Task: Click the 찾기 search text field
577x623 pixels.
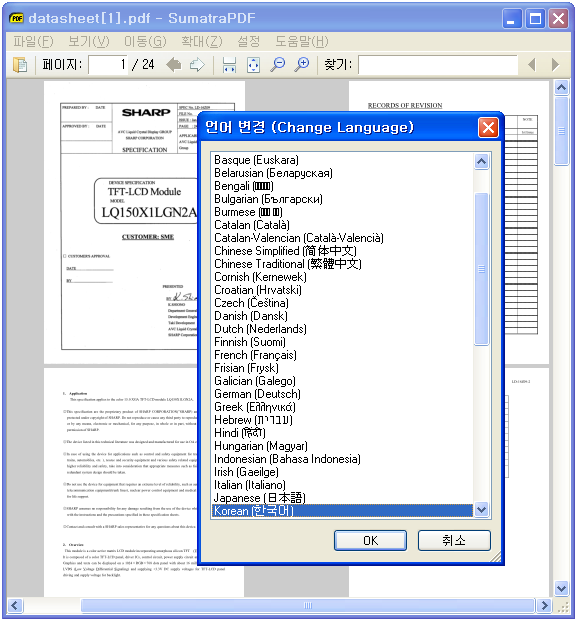Action: (438, 64)
